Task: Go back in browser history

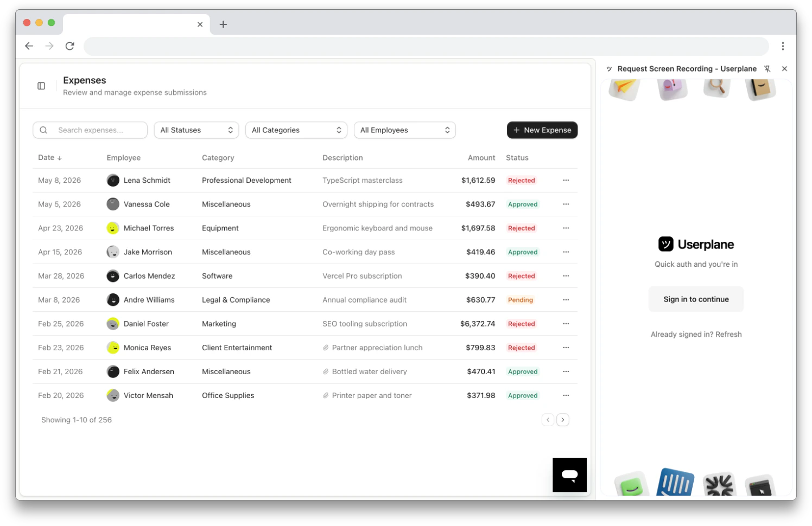Action: click(x=29, y=46)
